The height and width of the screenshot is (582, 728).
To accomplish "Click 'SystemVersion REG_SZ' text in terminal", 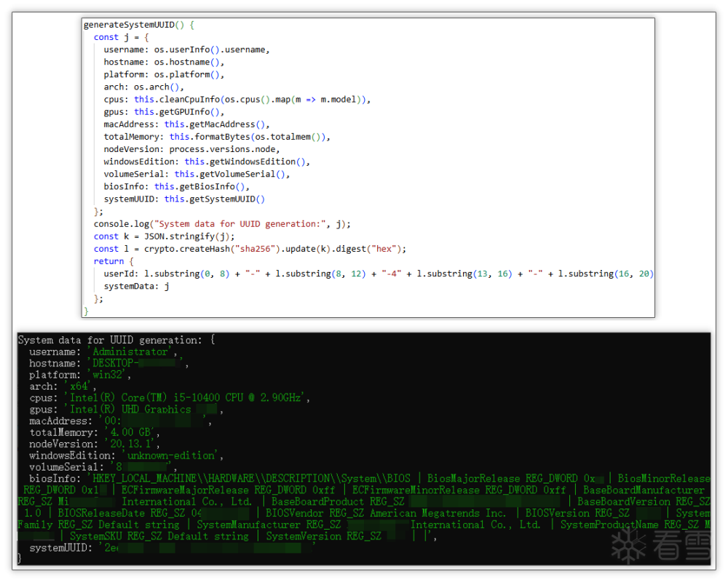I will pyautogui.click(x=324, y=536).
